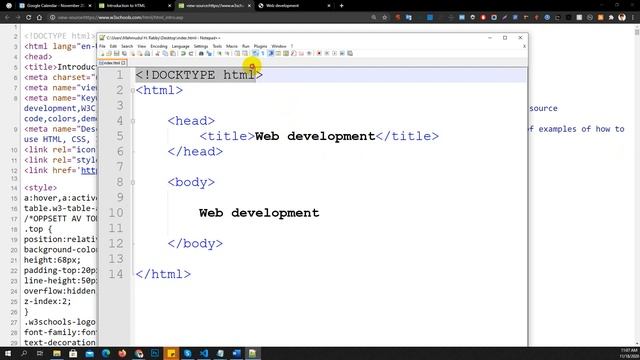The height and width of the screenshot is (360, 640).
Task: Collapse the html tag fold on line 2
Action: tap(133, 90)
